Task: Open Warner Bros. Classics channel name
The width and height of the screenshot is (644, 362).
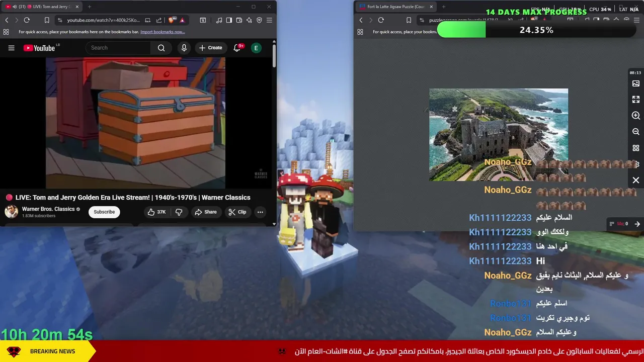Action: click(x=48, y=209)
